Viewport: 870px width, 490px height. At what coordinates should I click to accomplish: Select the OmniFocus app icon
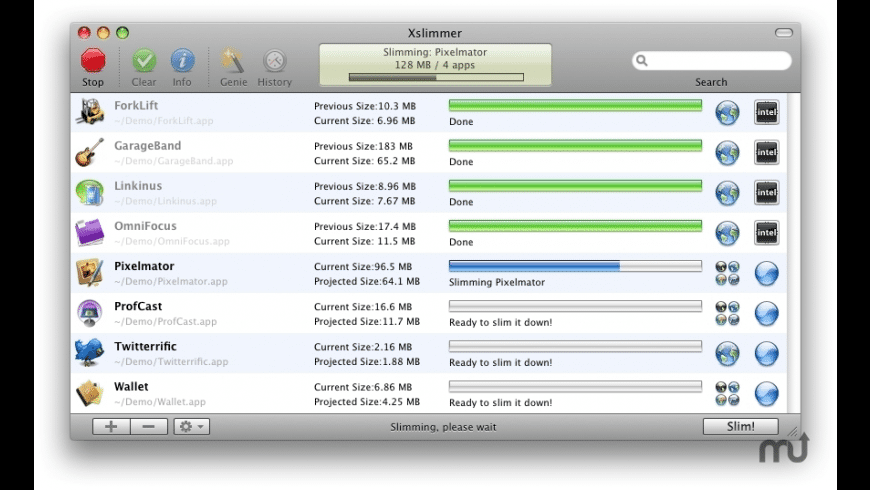tap(90, 233)
